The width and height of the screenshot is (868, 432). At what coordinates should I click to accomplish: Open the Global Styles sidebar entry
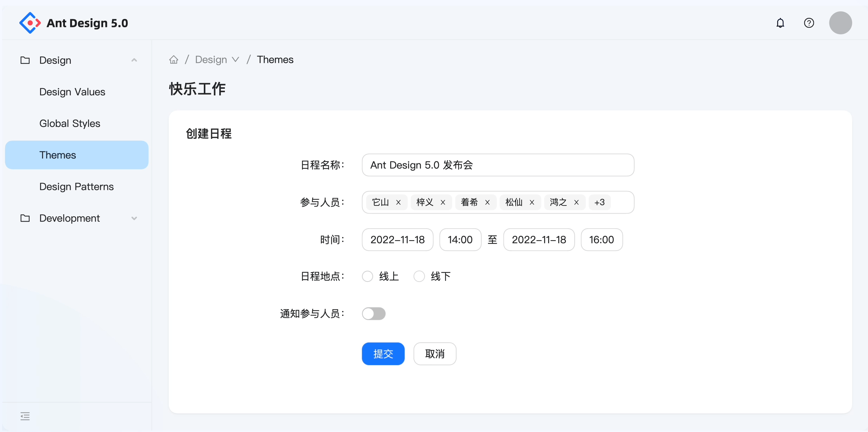coord(70,123)
